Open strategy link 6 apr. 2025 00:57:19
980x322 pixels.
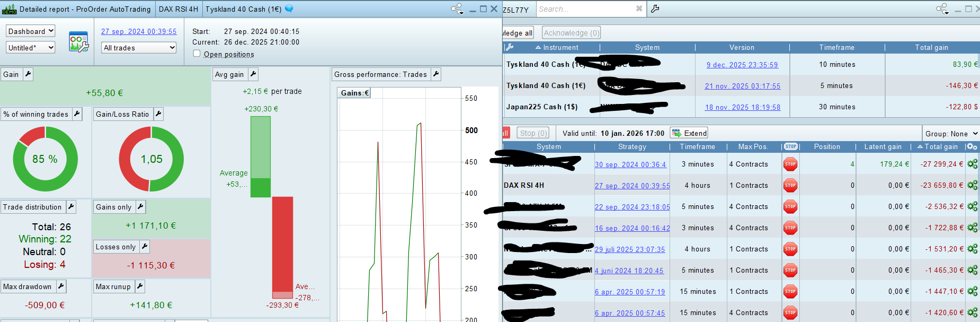point(629,292)
